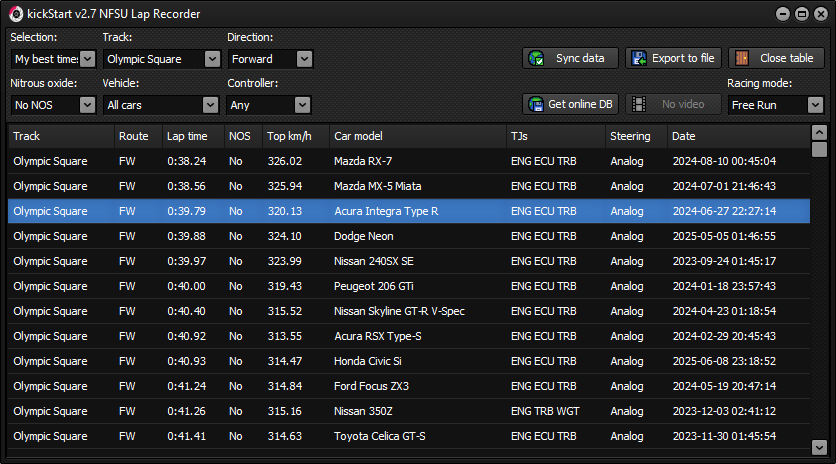This screenshot has width=836, height=464.
Task: Select the Acura Integra Type R row
Action: coord(409,211)
